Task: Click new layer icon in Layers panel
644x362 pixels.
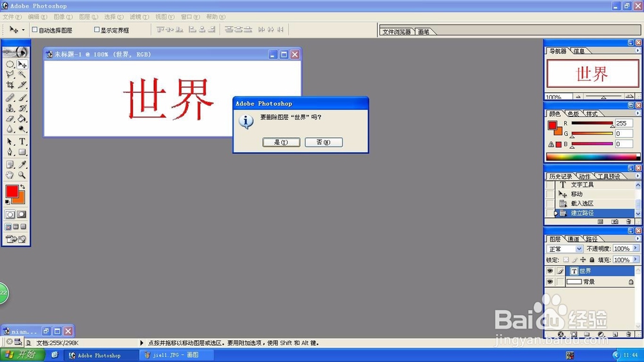Action: point(615,334)
